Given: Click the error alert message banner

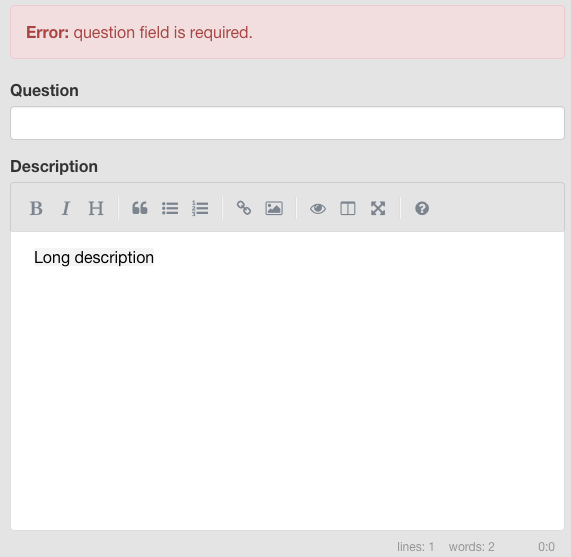Looking at the screenshot, I should click(x=287, y=32).
